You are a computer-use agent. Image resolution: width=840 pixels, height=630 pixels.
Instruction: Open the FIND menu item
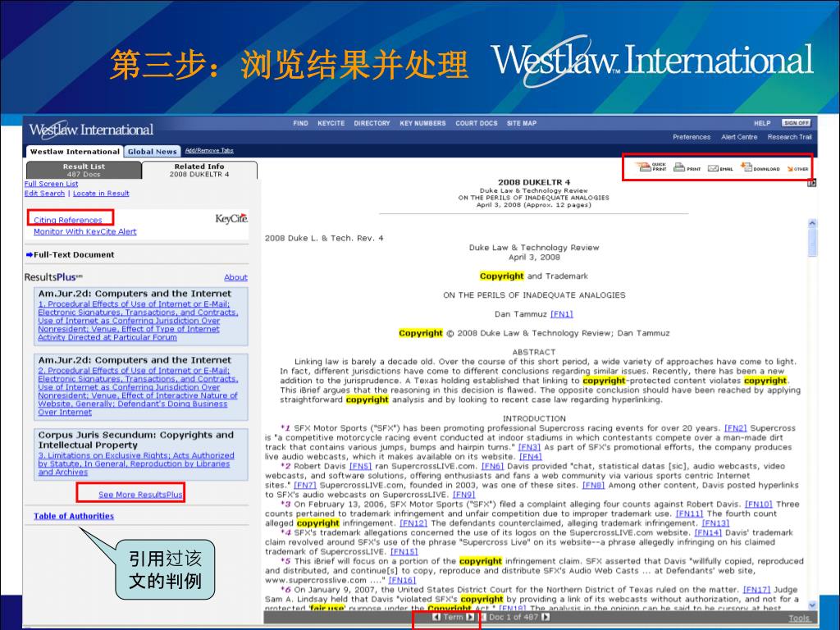300,123
